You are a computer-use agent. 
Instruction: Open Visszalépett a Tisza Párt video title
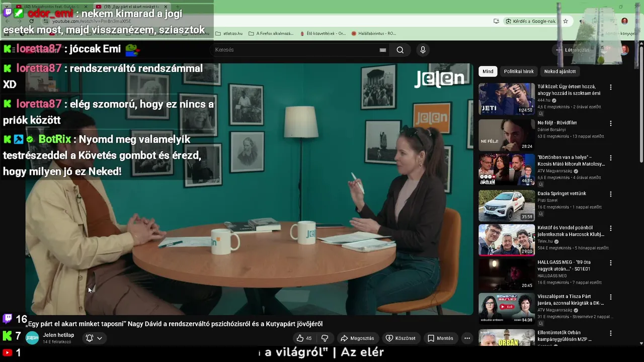tap(571, 300)
